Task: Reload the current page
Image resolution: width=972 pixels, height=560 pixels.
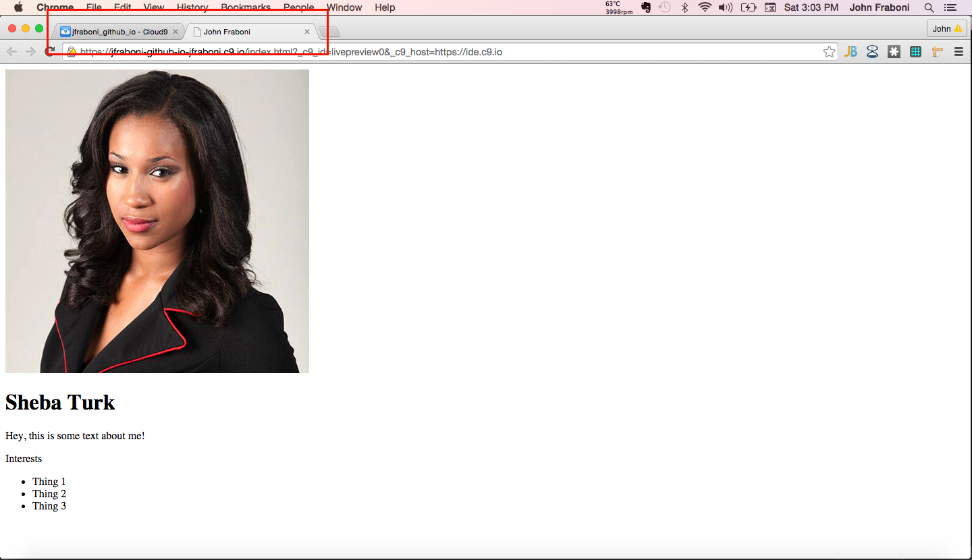Action: click(x=49, y=52)
